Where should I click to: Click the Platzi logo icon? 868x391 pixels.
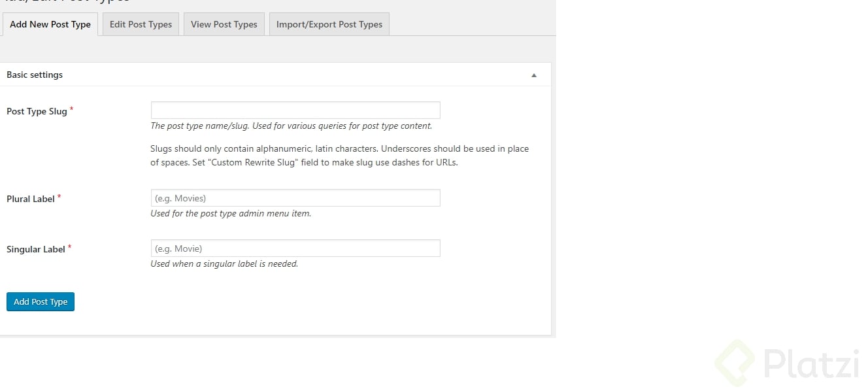tap(735, 362)
